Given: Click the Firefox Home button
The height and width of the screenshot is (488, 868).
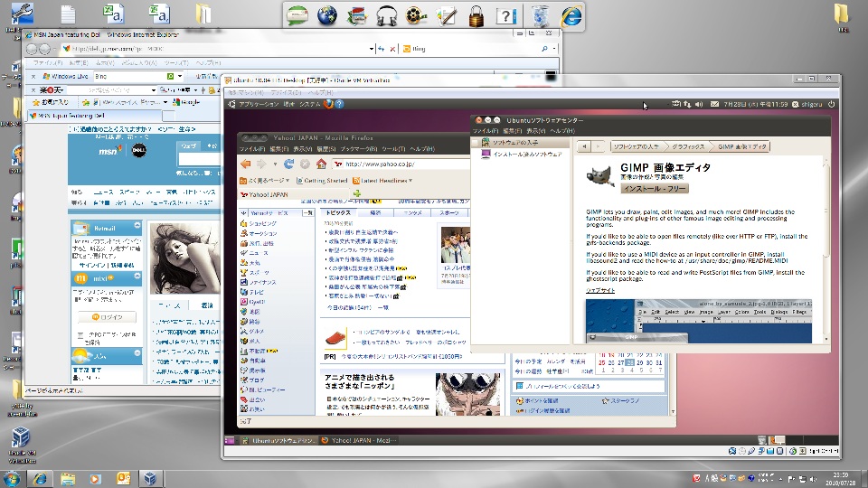Looking at the screenshot, I should tap(321, 164).
